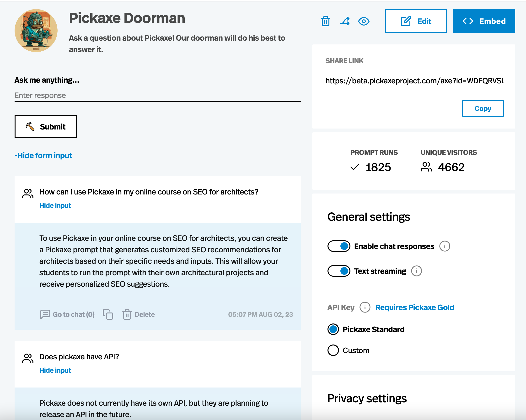Click the eye preview icon

click(x=364, y=21)
